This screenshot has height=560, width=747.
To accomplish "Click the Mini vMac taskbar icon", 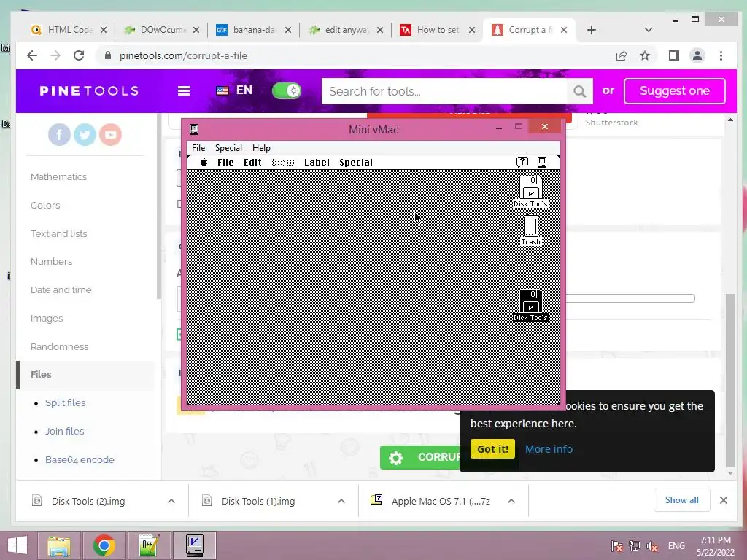I will tap(194, 545).
